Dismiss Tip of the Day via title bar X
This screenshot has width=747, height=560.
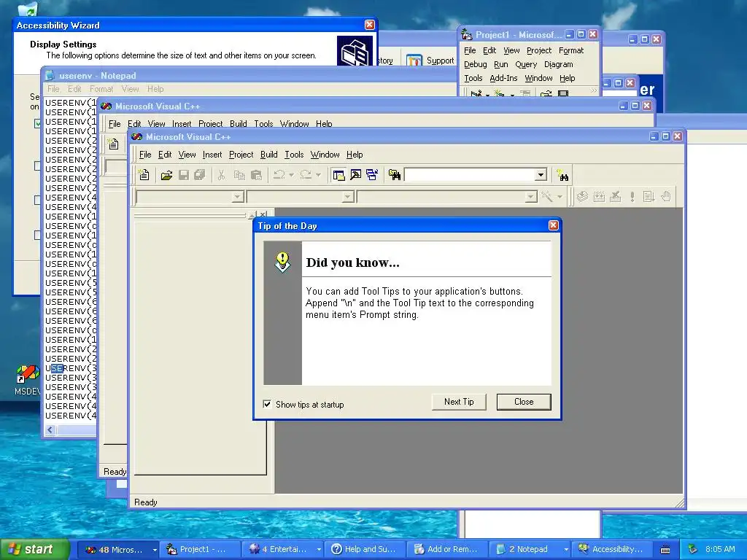tap(553, 225)
